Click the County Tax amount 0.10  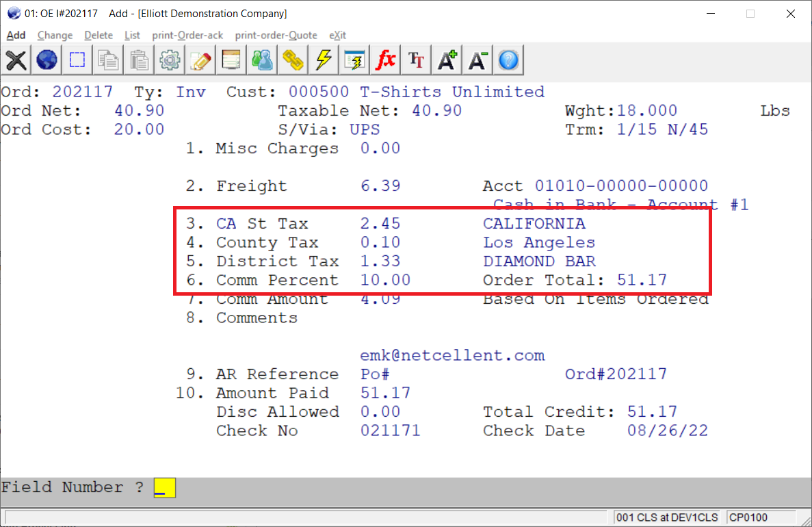point(380,242)
